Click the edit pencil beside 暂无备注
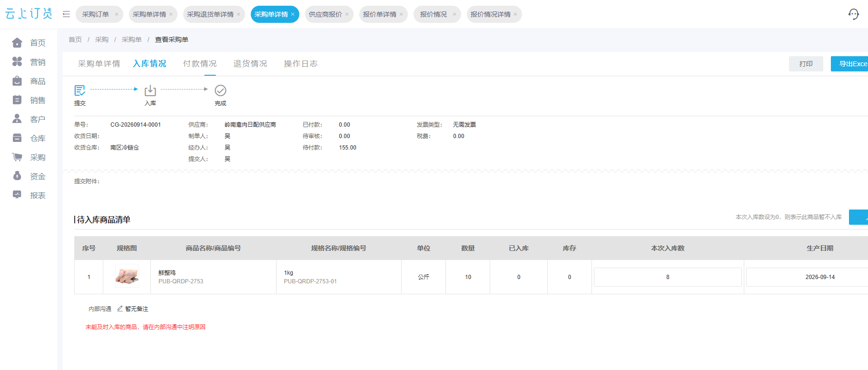The width and height of the screenshot is (868, 370). coord(120,309)
